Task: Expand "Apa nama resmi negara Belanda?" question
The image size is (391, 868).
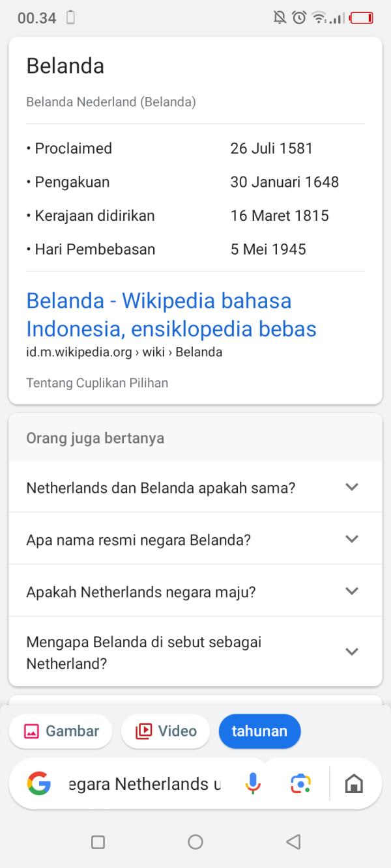Action: (352, 539)
